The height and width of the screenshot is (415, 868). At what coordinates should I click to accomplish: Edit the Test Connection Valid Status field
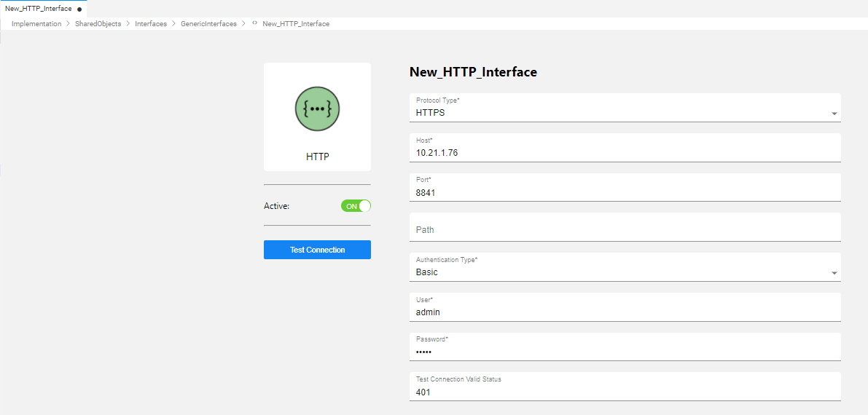click(624, 392)
